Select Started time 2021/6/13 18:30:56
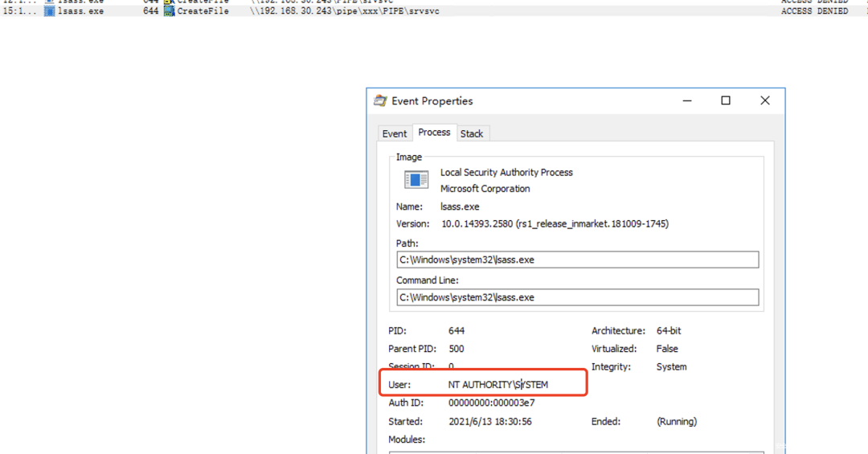Viewport: 868px width, 454px height. pyautogui.click(x=490, y=421)
